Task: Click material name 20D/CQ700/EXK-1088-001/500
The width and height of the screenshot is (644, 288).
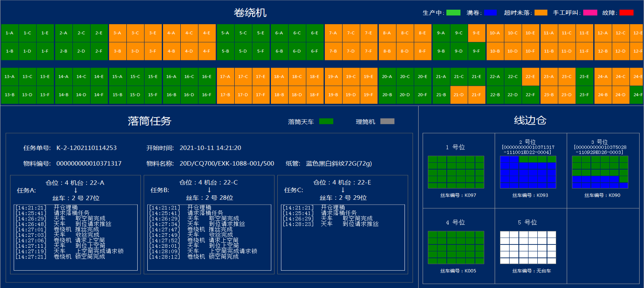Action: tap(227, 164)
